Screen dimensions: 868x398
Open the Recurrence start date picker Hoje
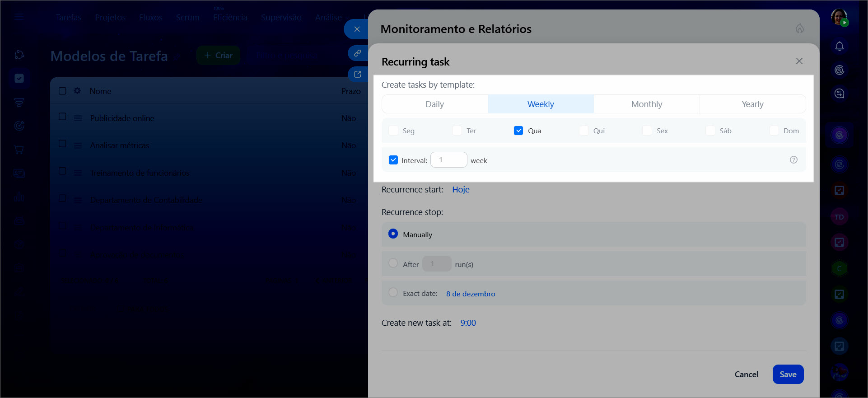(x=461, y=190)
